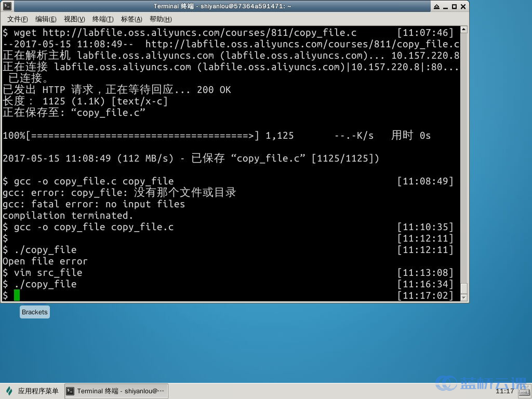Viewport: 532px width, 399px height.
Task: Click the Terminal window title text
Action: tap(222, 6)
